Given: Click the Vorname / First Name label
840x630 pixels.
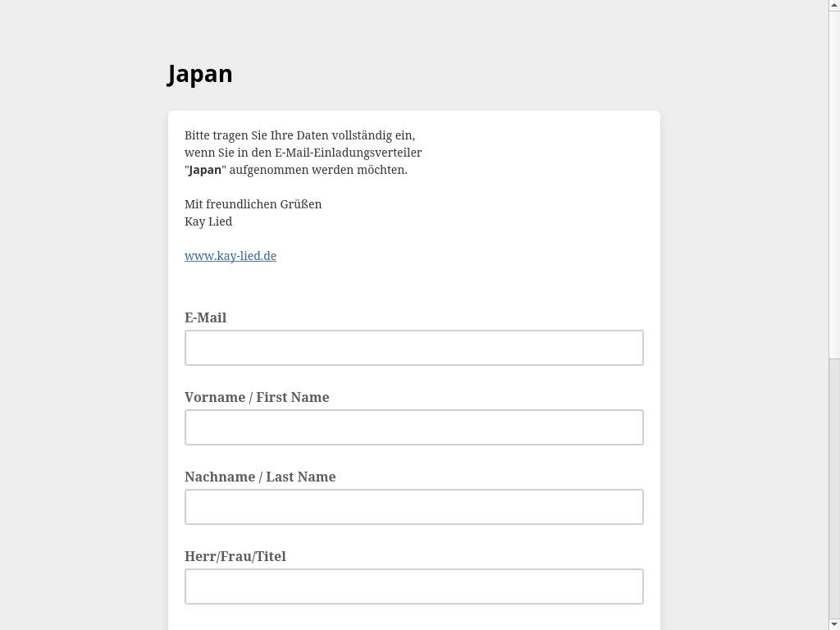Looking at the screenshot, I should (x=257, y=397).
